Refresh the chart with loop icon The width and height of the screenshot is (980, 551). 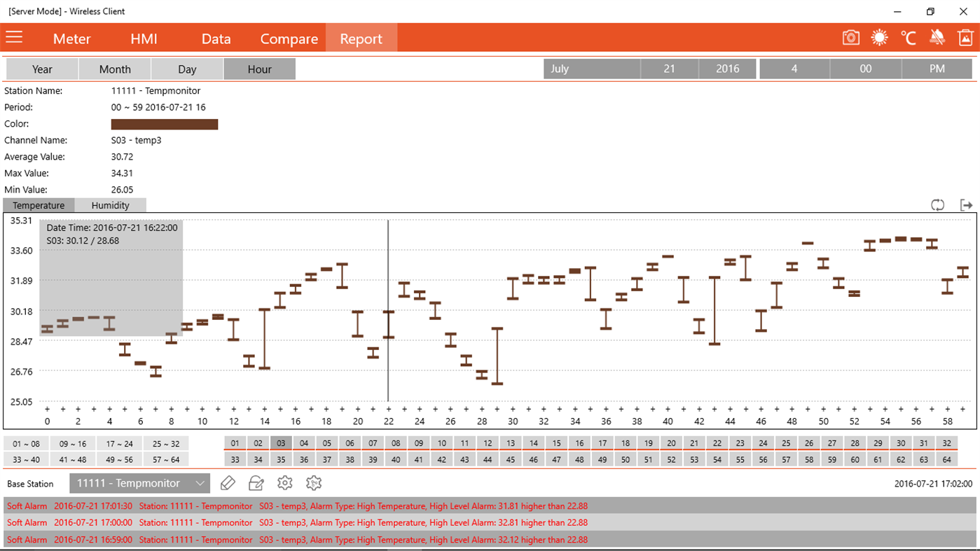[937, 205]
